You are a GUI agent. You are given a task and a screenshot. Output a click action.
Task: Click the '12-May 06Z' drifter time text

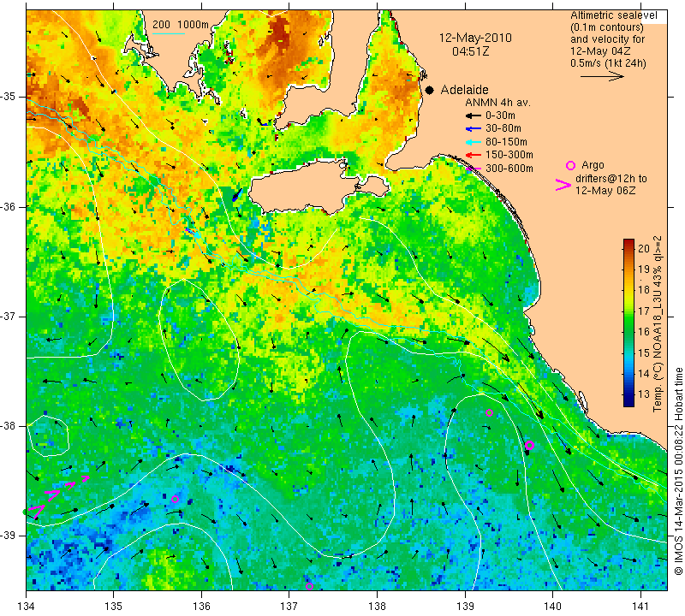[x=605, y=190]
